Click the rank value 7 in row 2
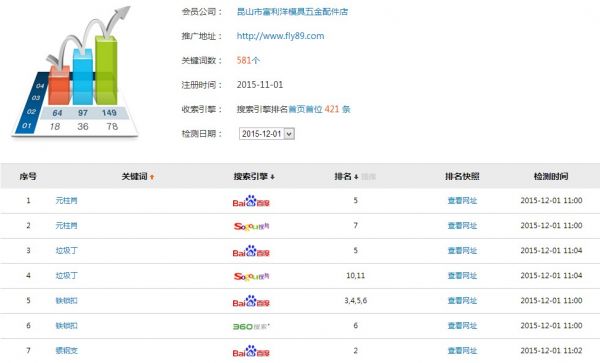 coord(355,225)
